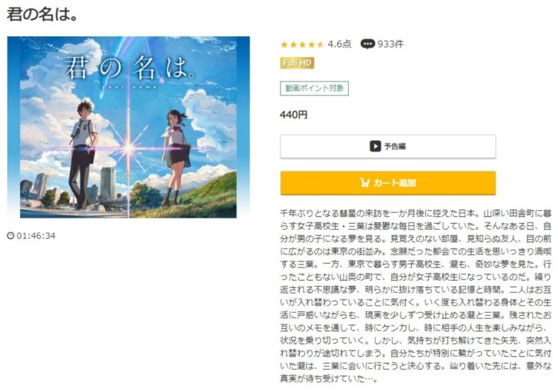558x392 pixels.
Task: Click the boy character in poster
Action: [83, 154]
